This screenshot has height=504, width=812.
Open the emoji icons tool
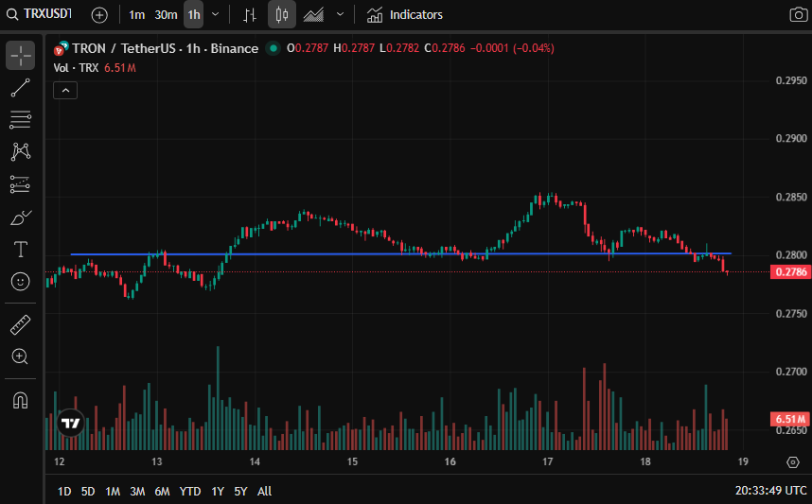[x=20, y=282]
